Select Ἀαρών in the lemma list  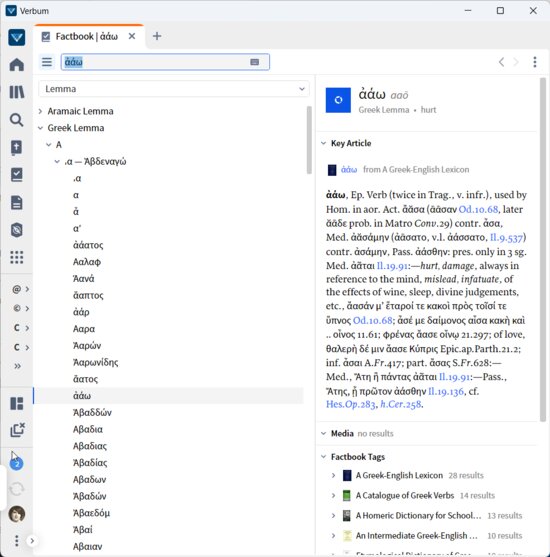point(87,346)
